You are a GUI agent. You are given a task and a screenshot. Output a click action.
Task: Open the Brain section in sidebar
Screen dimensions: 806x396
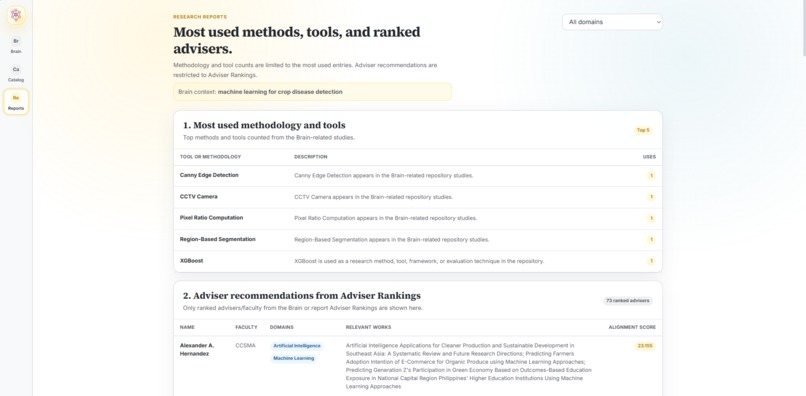click(x=16, y=45)
